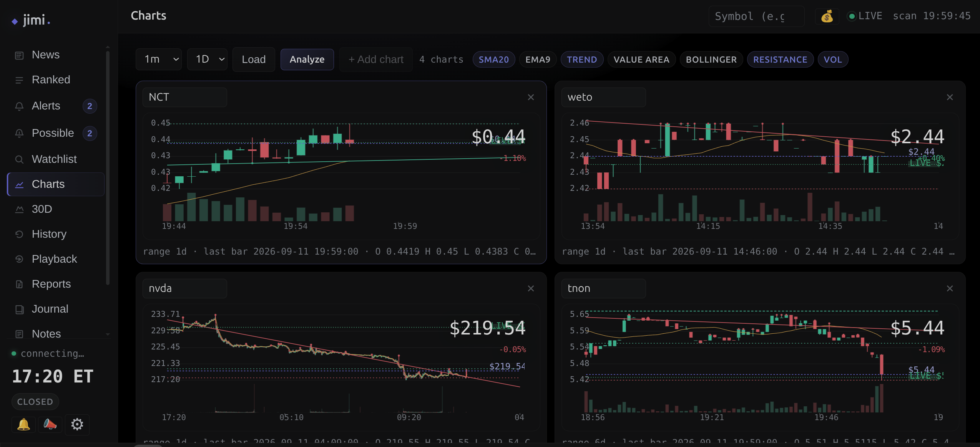Click the sidebar scroll down arrow
The height and width of the screenshot is (447, 980).
pyautogui.click(x=108, y=334)
